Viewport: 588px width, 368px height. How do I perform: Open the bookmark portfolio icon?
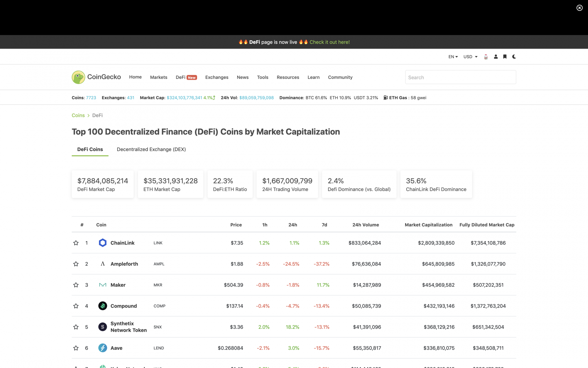[x=505, y=57]
